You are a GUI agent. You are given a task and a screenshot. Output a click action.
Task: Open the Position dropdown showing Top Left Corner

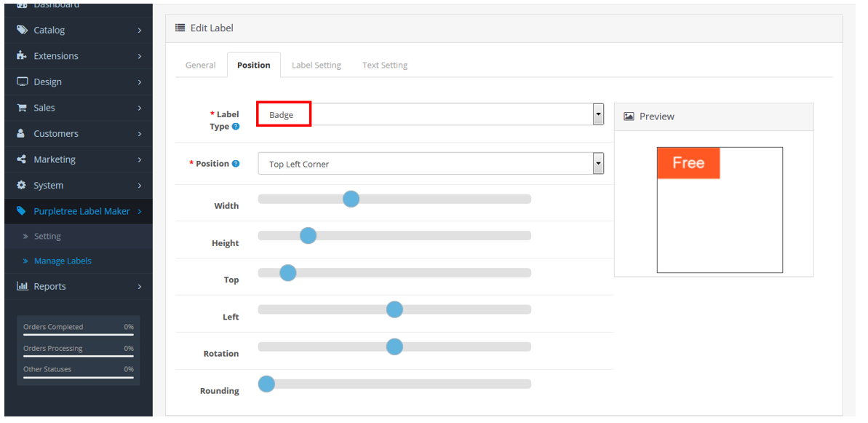coord(431,164)
